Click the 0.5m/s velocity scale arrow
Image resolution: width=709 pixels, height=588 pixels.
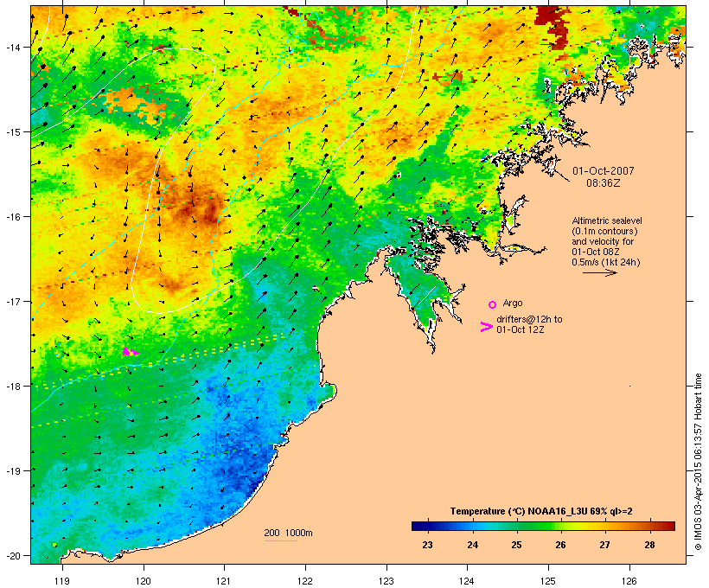pyautogui.click(x=599, y=272)
